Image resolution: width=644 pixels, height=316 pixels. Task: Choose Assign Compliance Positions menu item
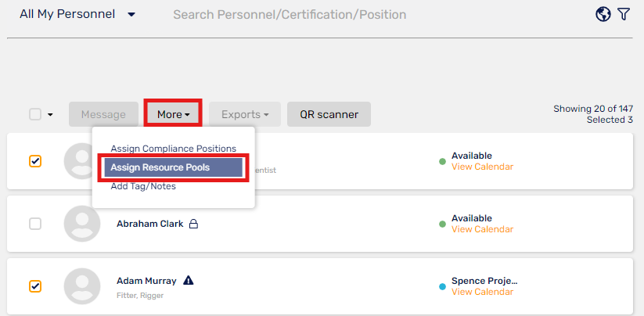coord(173,149)
